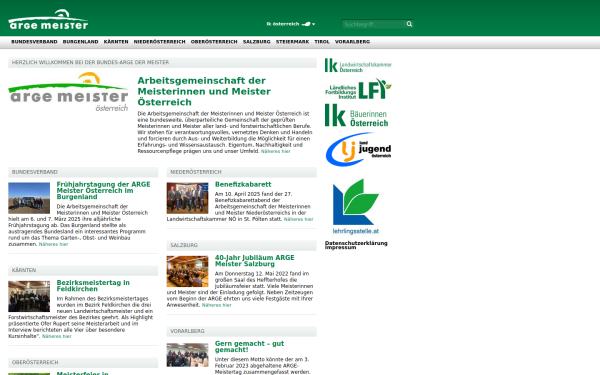Open the Impressum link
Image resolution: width=600 pixels, height=375 pixels.
coord(341,248)
